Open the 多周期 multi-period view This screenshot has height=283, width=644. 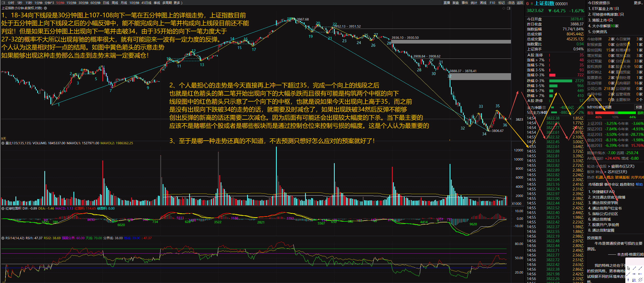167,3
